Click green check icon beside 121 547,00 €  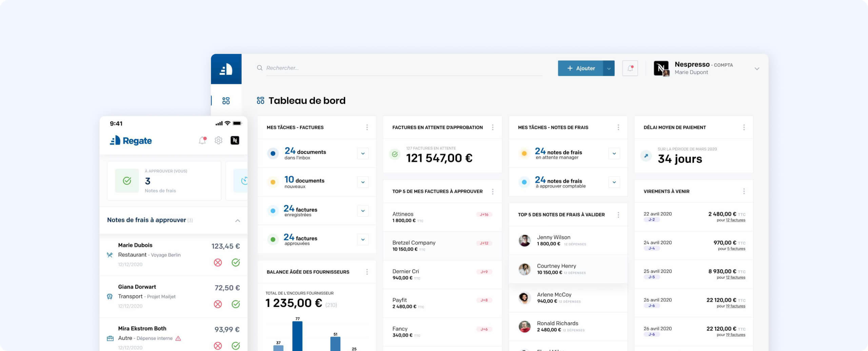click(395, 154)
